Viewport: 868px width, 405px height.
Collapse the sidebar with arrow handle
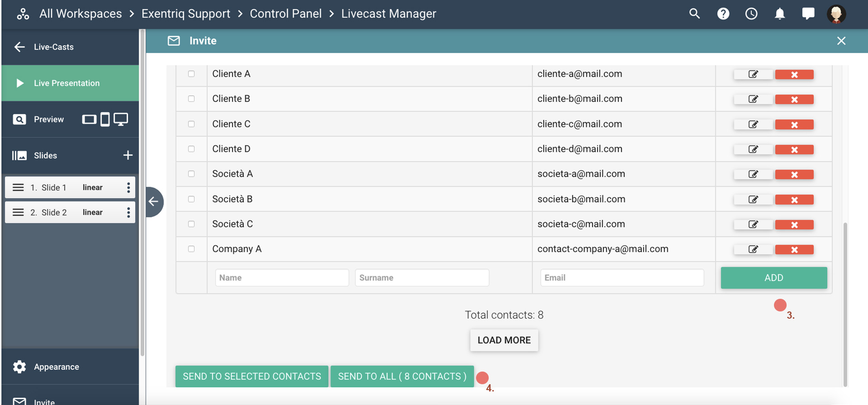point(154,202)
